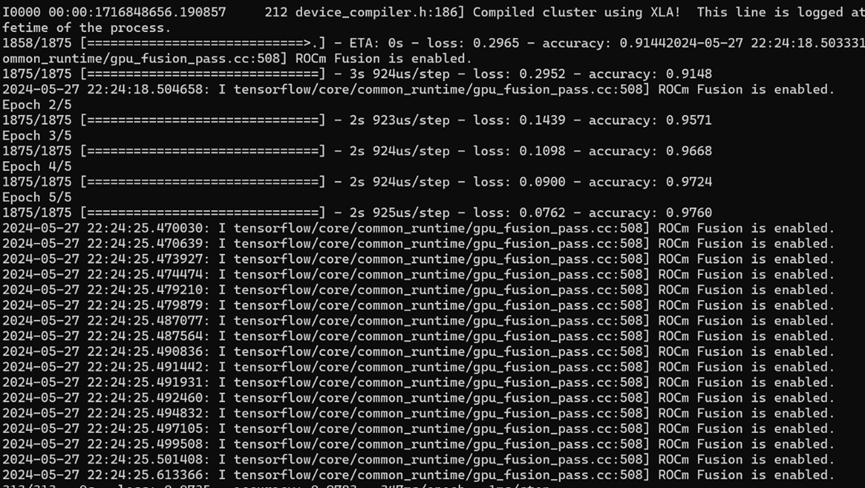Click the timestamp 22:24:18.504658
The height and width of the screenshot is (488, 865).
[148, 89]
